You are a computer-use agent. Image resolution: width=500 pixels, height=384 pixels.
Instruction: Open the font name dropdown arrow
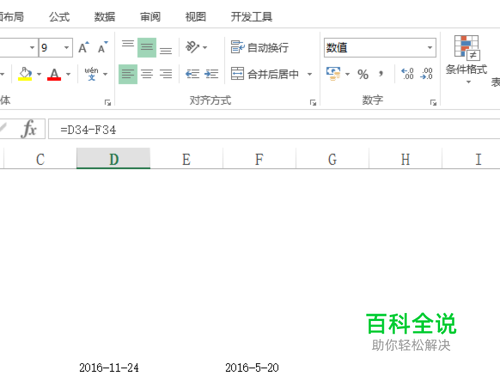click(32, 48)
